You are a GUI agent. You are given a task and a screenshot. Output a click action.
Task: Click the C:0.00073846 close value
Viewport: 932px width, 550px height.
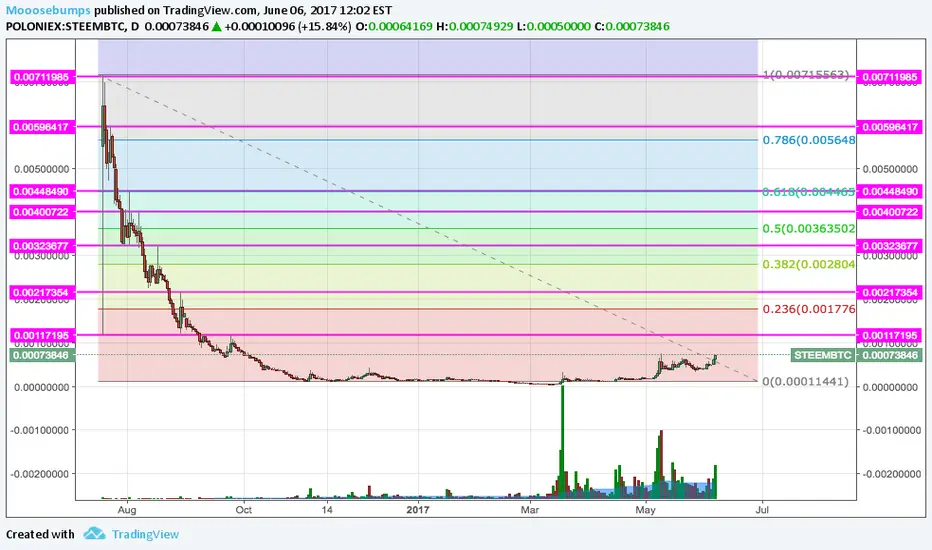632,27
